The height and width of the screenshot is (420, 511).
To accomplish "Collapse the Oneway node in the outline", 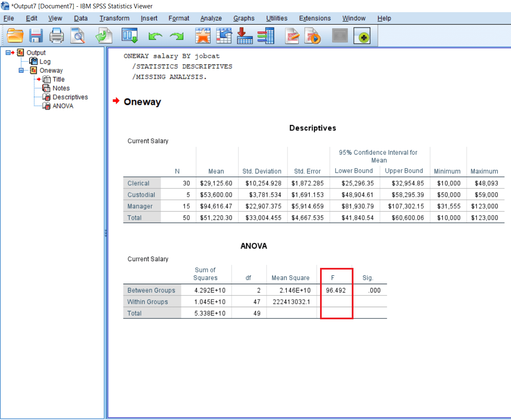I will (21, 71).
